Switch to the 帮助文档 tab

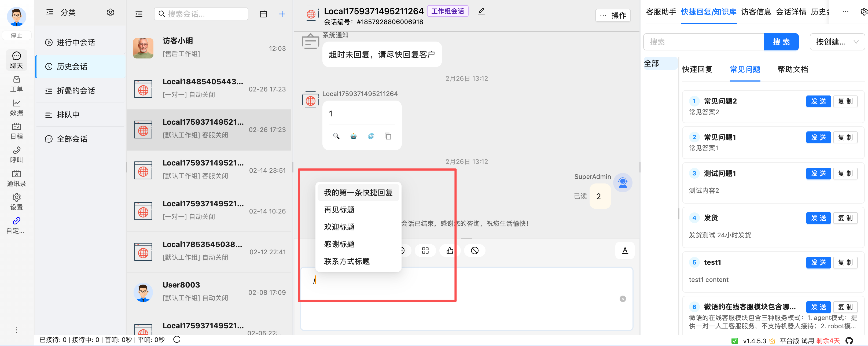[793, 69]
